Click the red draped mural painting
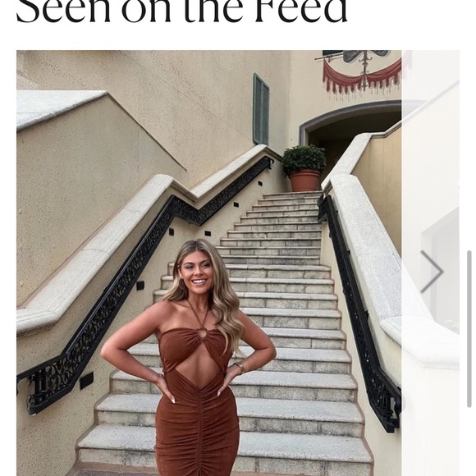Viewport: 476px width, 476px height. click(360, 72)
